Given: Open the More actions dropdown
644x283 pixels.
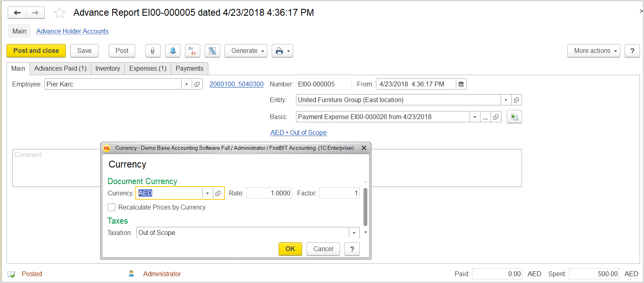Looking at the screenshot, I should point(594,51).
